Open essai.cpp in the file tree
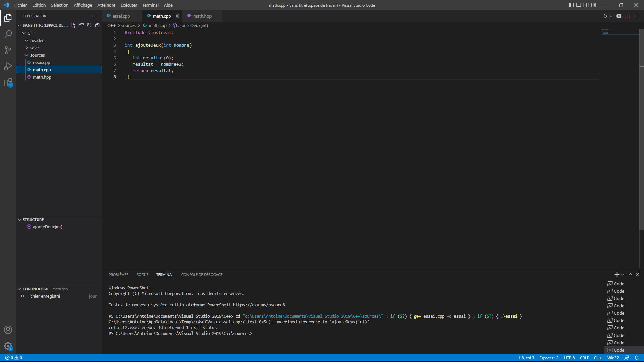Screen dimensions: 644x362 pos(59,62)
